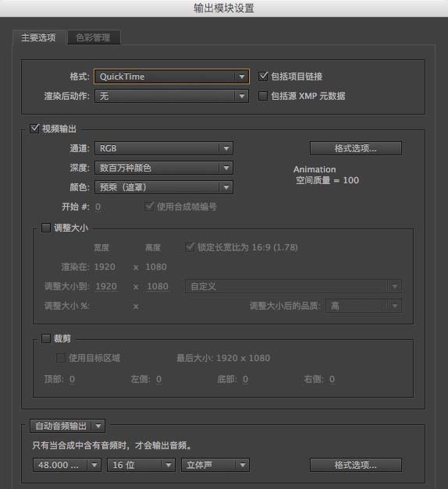Open the 48.000 sample rate dropdown

tap(67, 465)
